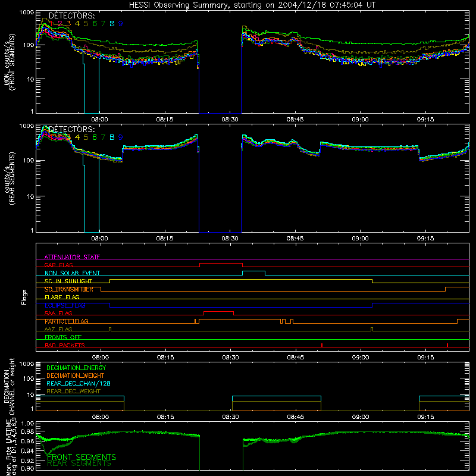Click the ATTENUATOR_STATE flag label

pos(72,257)
